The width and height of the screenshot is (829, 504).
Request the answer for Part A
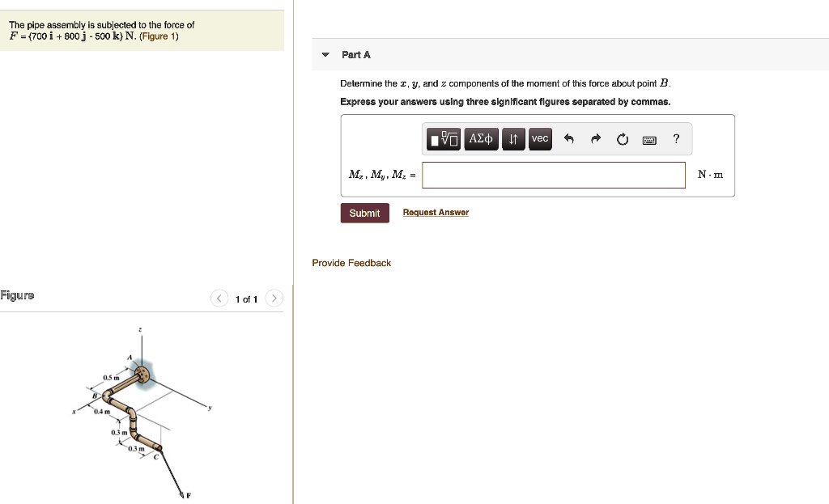(x=436, y=212)
